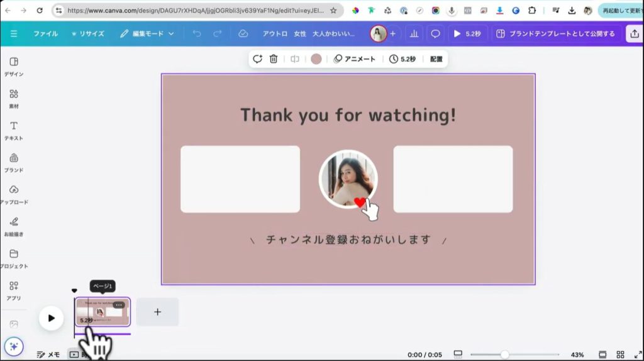The image size is (644, 361).
Task: Open the Uploads (アップロード) panel
Action: (x=14, y=194)
